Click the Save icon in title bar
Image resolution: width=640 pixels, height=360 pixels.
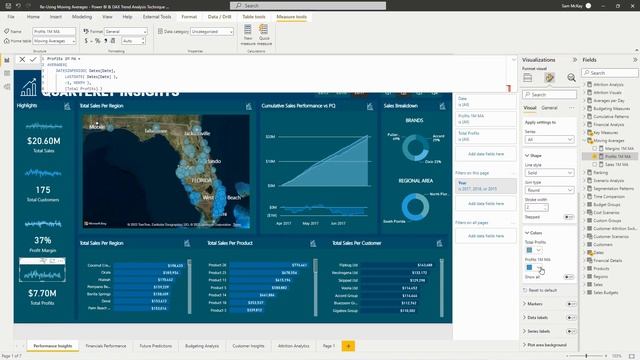click(x=8, y=6)
